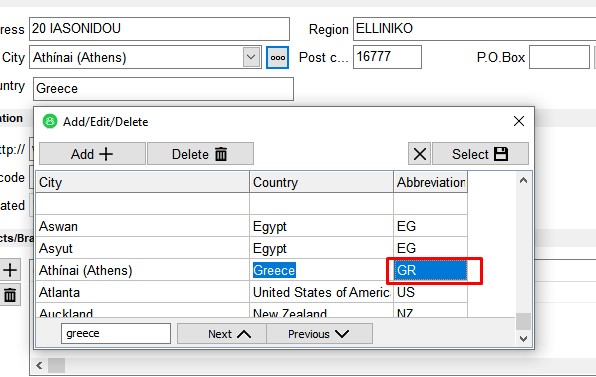Viewport: 596px width, 377px height.
Task: Click the greece search input field
Action: pyautogui.click(x=116, y=333)
